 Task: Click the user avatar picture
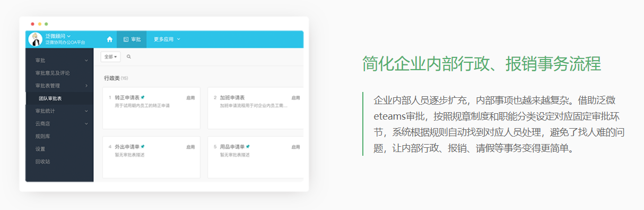tap(36, 39)
